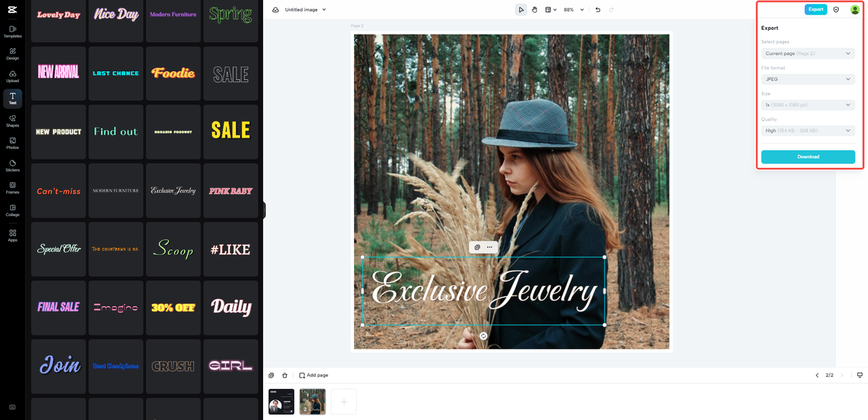Open more options on floating text toolbar
Image resolution: width=868 pixels, height=420 pixels.
click(490, 247)
